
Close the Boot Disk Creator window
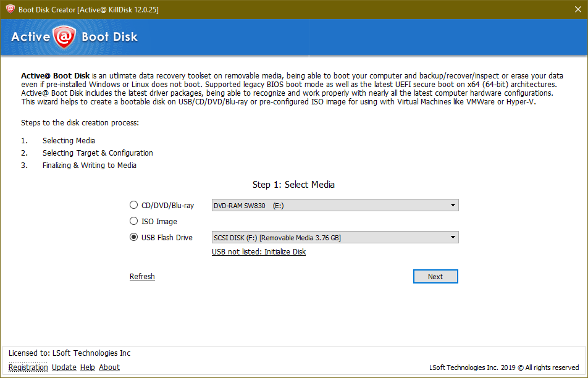click(577, 9)
